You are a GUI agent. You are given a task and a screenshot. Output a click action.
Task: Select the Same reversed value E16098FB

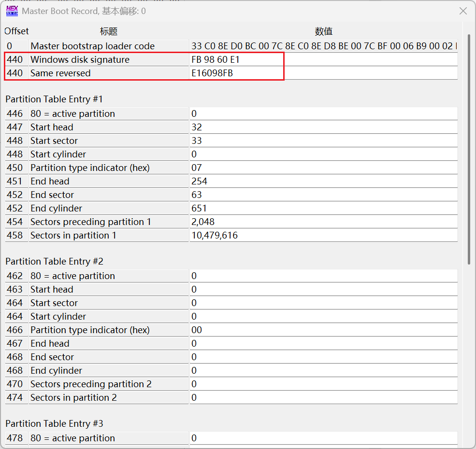tap(323, 73)
